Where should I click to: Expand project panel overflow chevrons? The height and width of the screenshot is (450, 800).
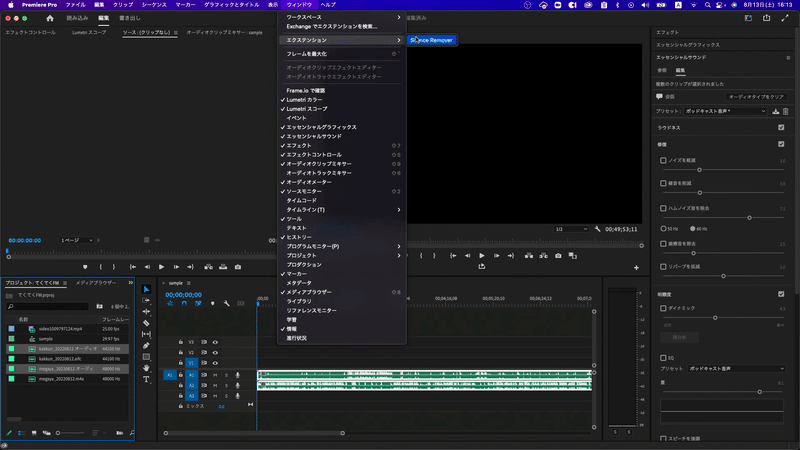pos(131,283)
